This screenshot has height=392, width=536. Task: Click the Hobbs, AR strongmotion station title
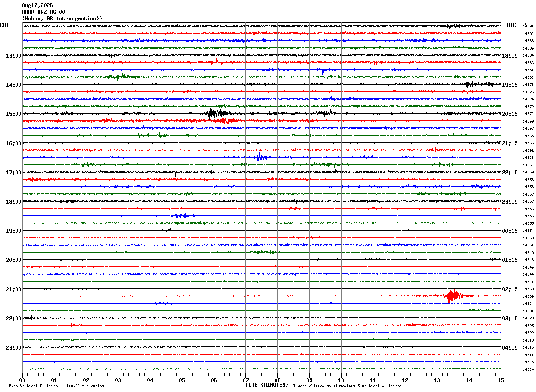[62, 19]
